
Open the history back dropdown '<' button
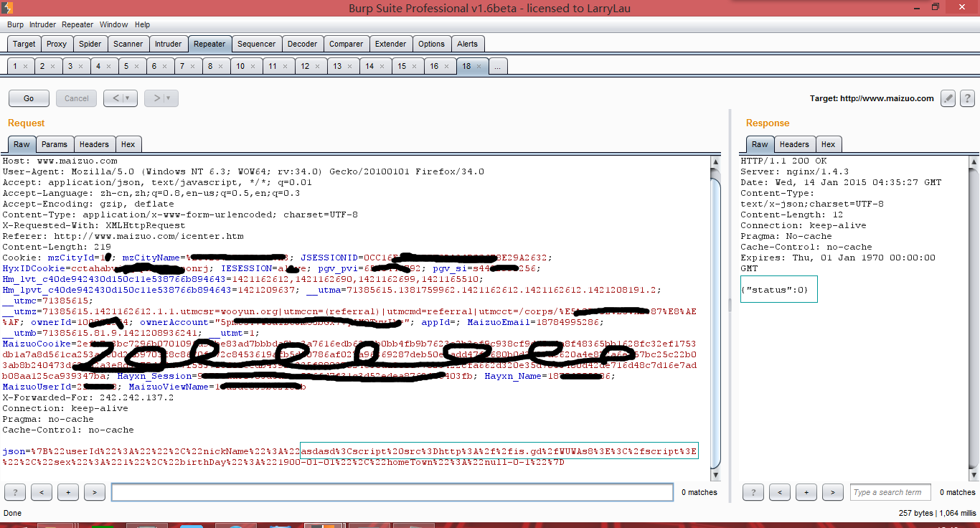pyautogui.click(x=121, y=98)
